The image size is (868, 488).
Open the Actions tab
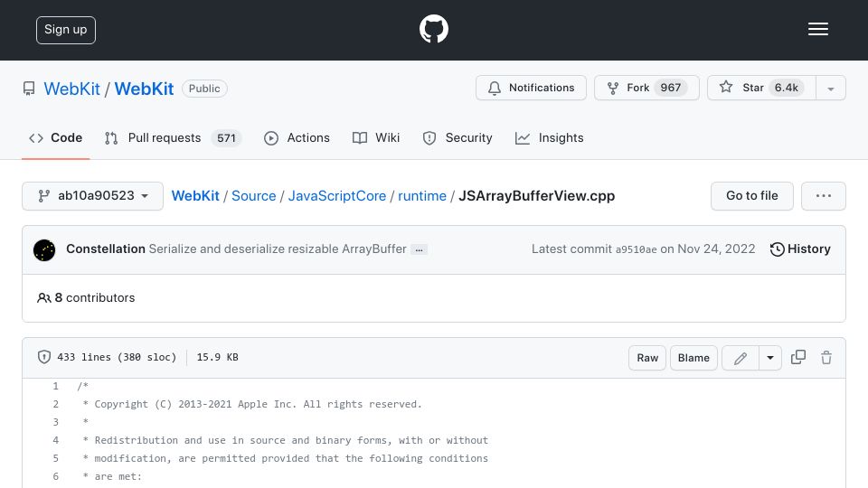tap(297, 137)
